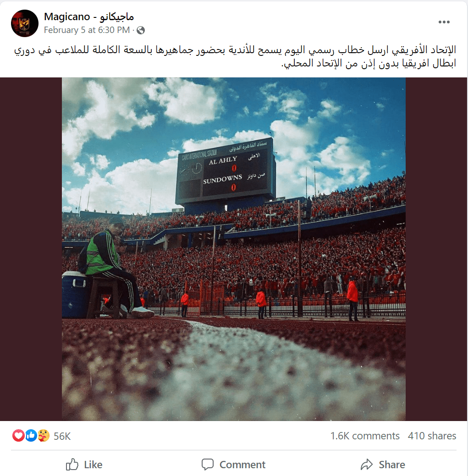468x476 pixels.
Task: Click the red heart Love reaction icon
Action: 18,436
